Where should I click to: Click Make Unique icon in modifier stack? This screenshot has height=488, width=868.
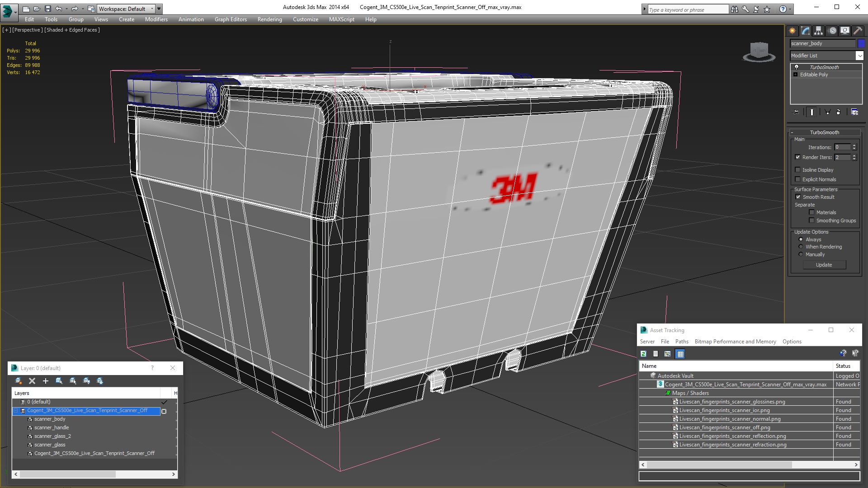click(x=828, y=112)
